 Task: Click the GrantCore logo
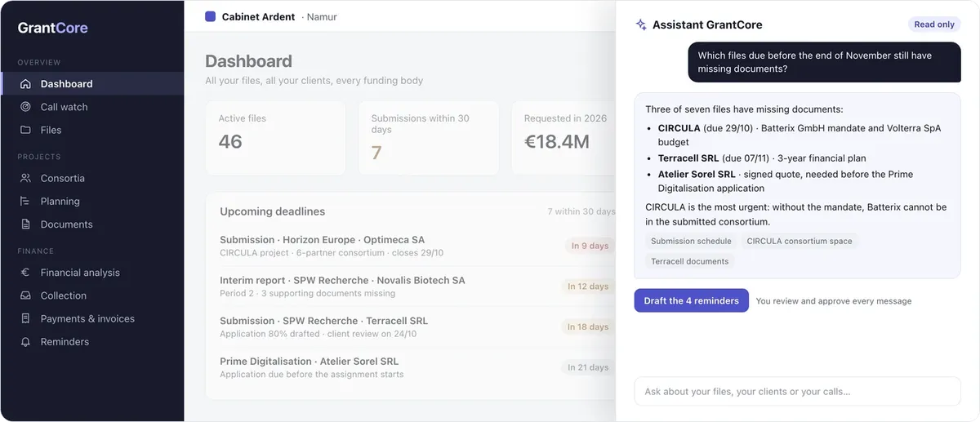coord(53,28)
